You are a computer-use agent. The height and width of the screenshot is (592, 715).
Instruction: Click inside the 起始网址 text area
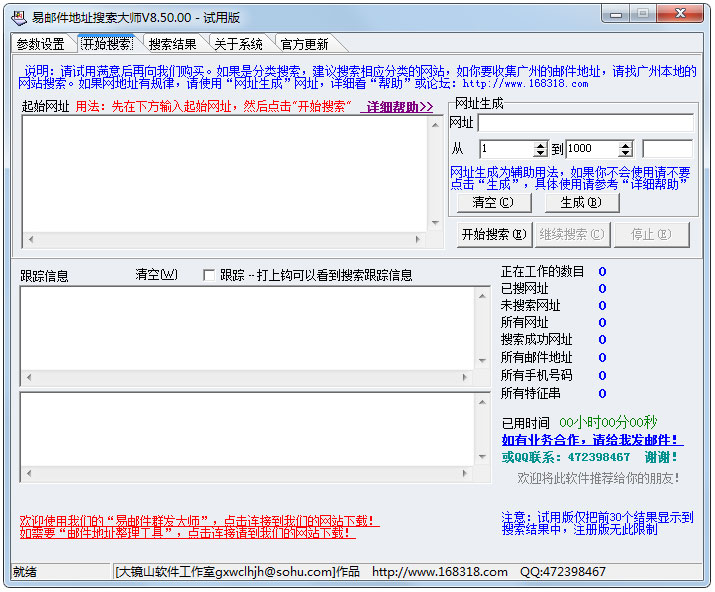click(225, 174)
